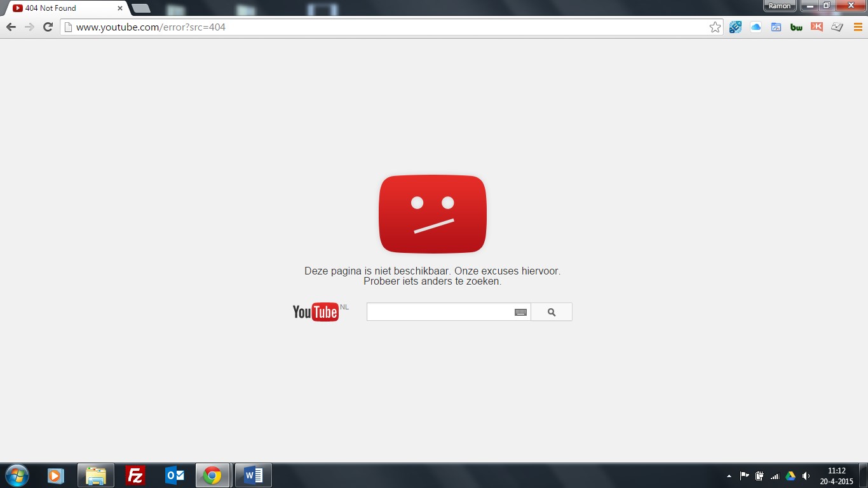Click the iCloud extension icon
The image size is (868, 488).
point(756,27)
